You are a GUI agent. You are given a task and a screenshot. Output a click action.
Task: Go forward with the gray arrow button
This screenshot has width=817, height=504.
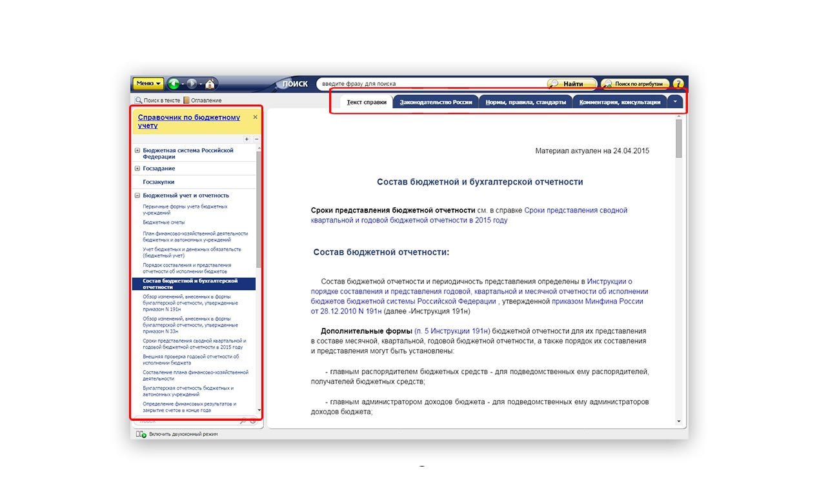pos(192,83)
